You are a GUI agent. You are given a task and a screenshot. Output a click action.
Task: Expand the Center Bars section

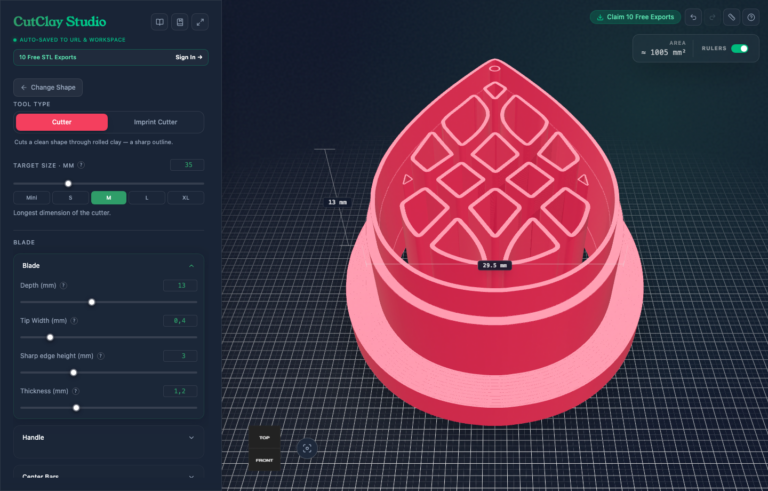[x=108, y=476]
